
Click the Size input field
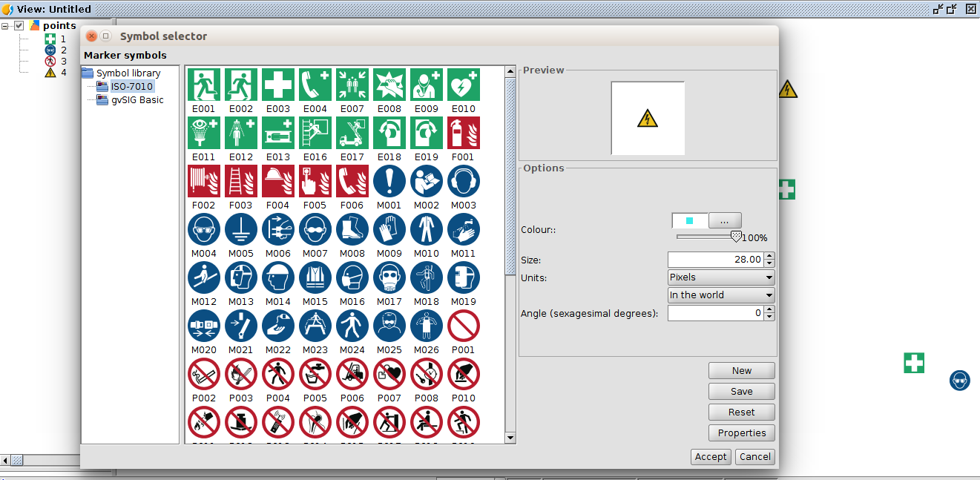(715, 260)
